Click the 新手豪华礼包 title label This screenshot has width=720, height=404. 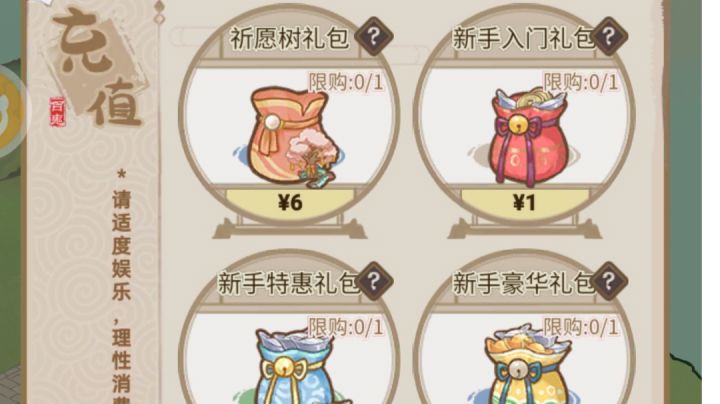click(523, 283)
